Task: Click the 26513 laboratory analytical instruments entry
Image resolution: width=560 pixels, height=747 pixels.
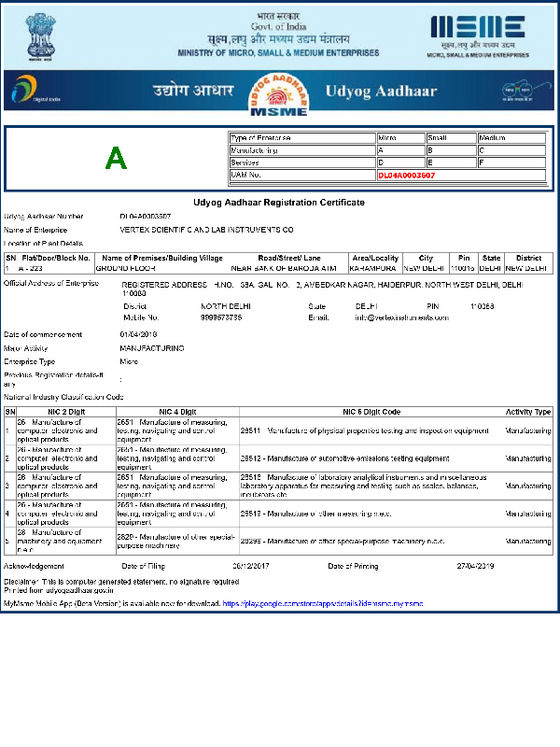Action: (364, 486)
